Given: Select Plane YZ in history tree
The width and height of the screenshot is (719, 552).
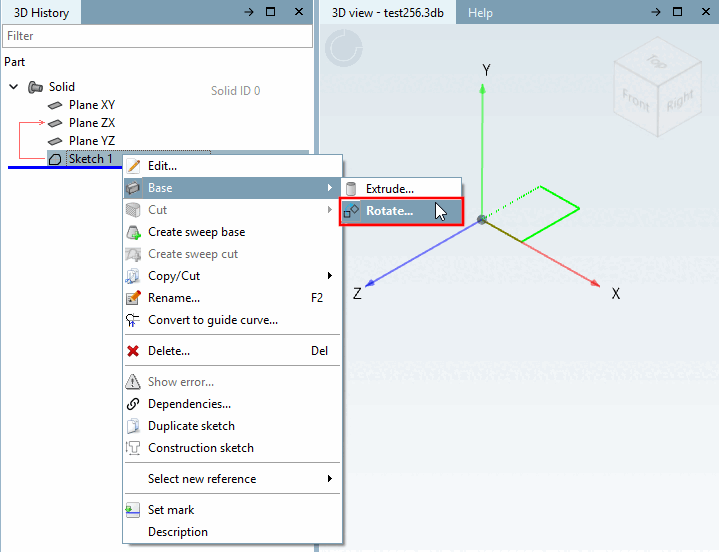Looking at the screenshot, I should coord(92,141).
